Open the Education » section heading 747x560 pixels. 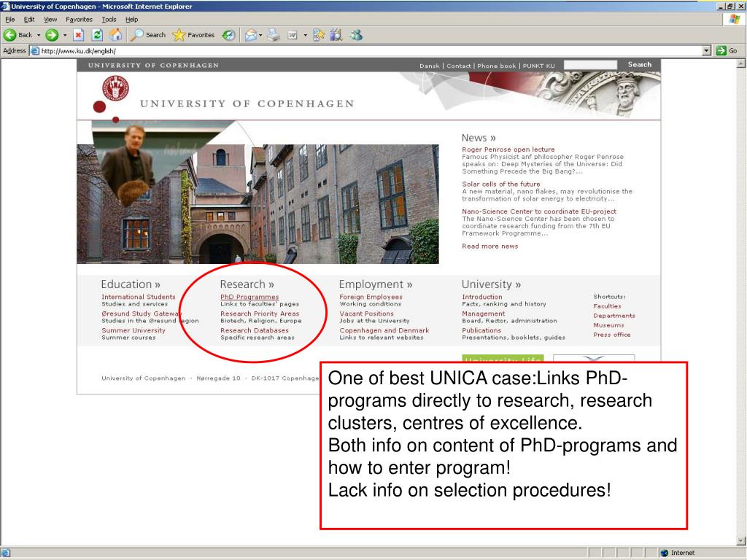[x=130, y=284]
